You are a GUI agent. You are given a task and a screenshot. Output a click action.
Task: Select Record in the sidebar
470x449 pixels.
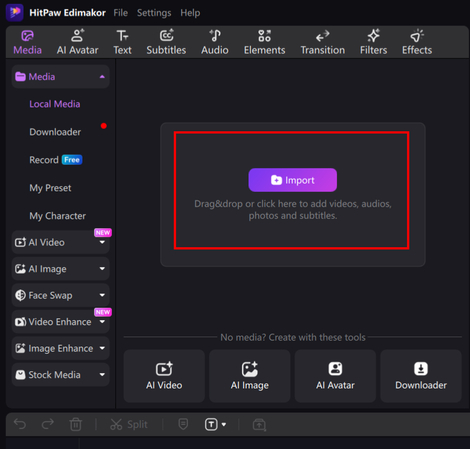click(x=44, y=160)
